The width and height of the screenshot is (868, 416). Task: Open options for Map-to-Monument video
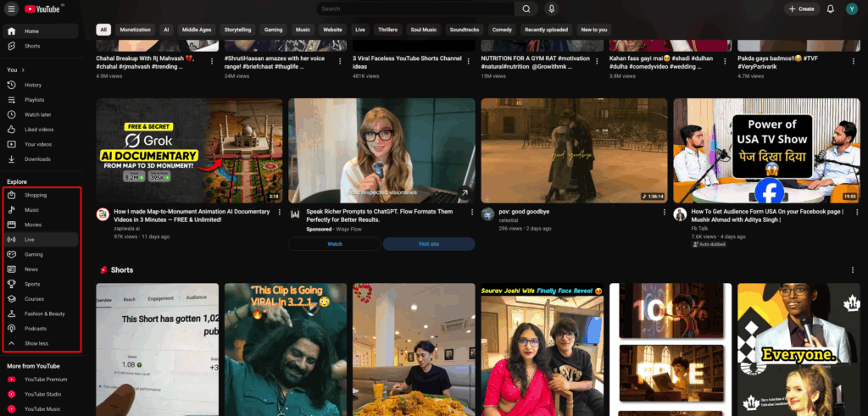(x=279, y=213)
